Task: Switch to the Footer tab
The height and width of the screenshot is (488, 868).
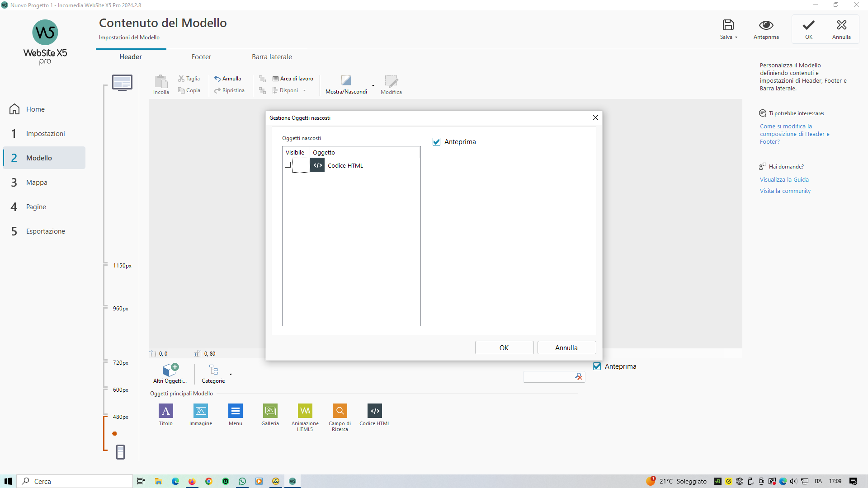Action: tap(201, 57)
